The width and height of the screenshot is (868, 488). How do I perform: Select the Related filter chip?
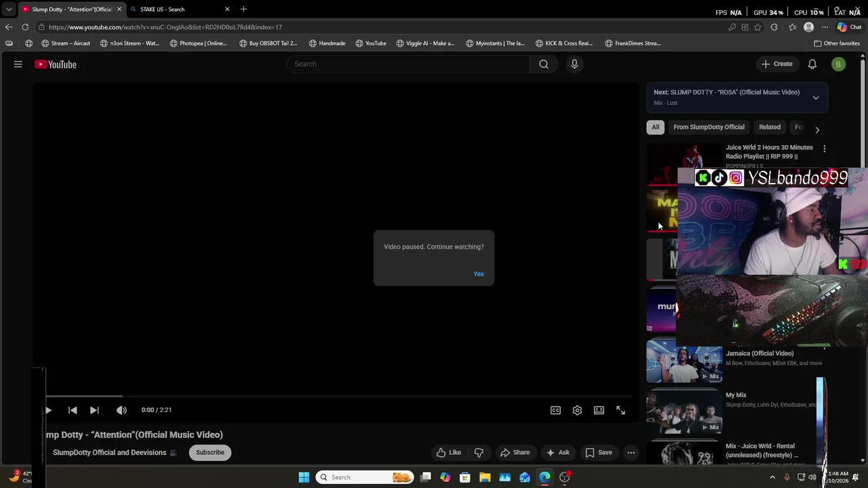[770, 127]
